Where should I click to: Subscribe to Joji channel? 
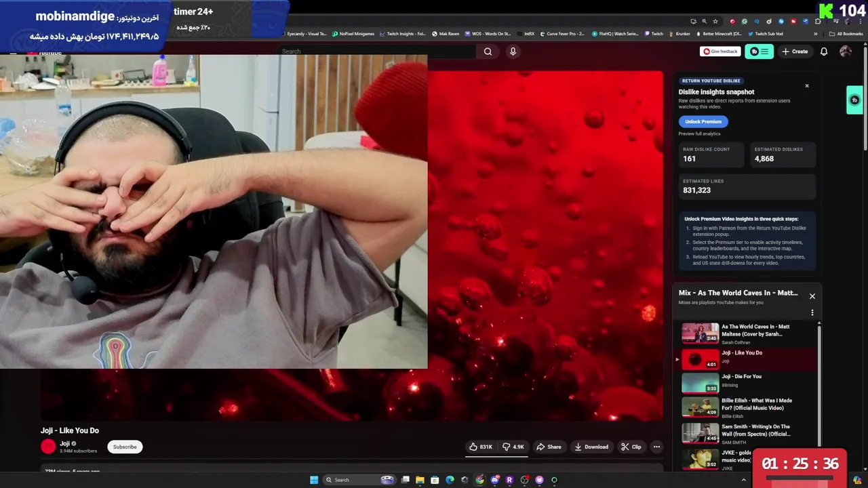(x=125, y=447)
